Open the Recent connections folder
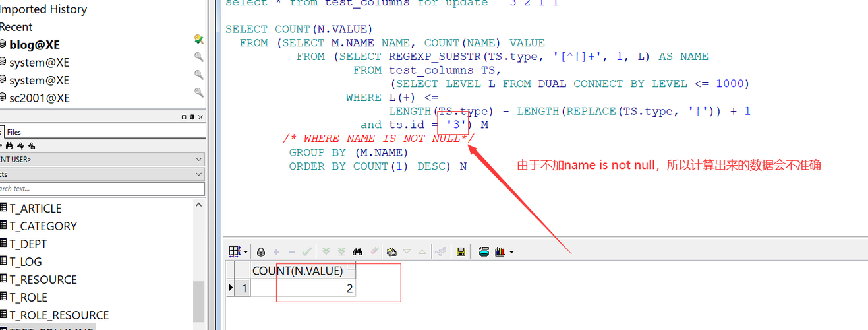This screenshot has width=868, height=330. pos(16,26)
